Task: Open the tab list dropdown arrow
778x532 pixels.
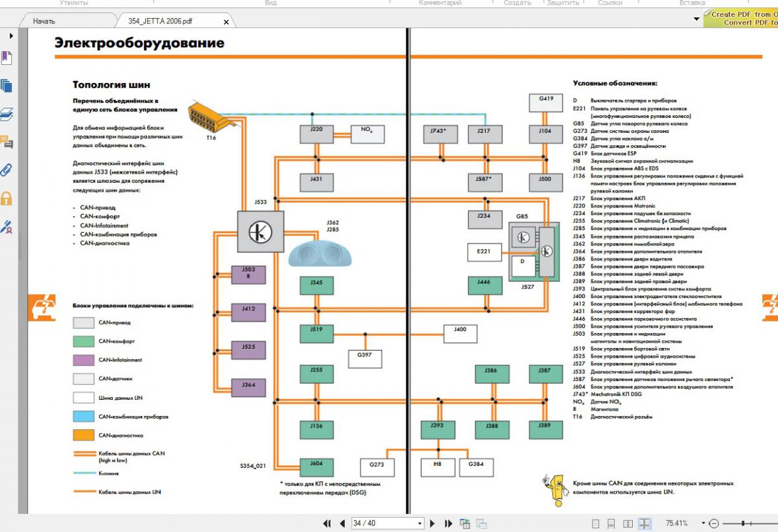Action: point(697,19)
